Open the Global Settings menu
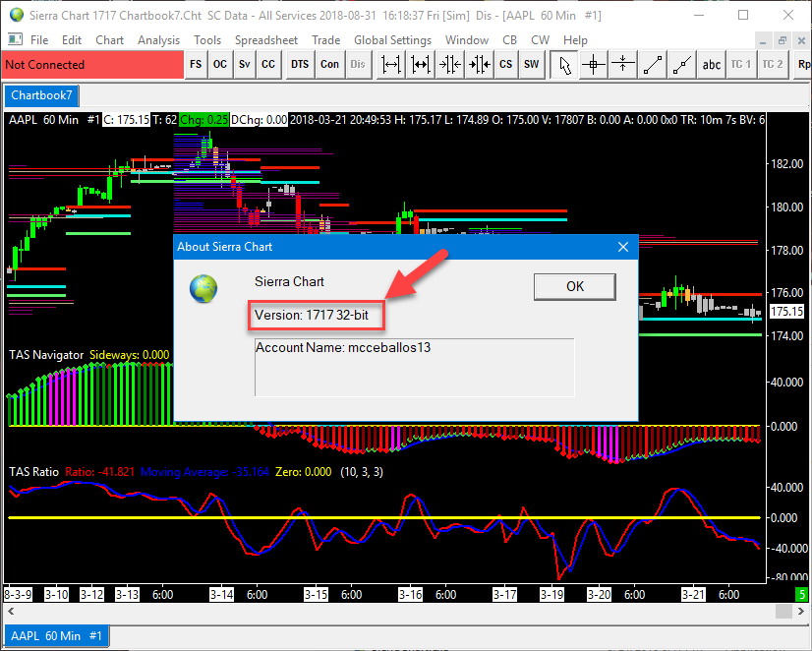 coord(392,40)
